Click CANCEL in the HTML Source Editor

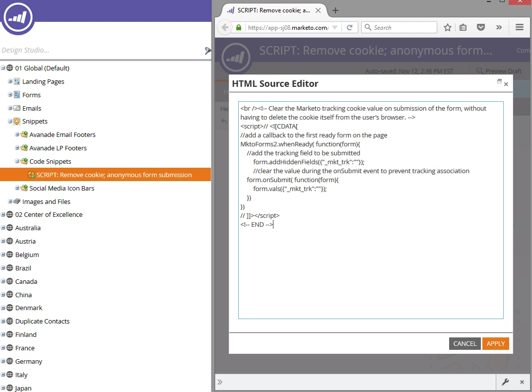pyautogui.click(x=465, y=343)
